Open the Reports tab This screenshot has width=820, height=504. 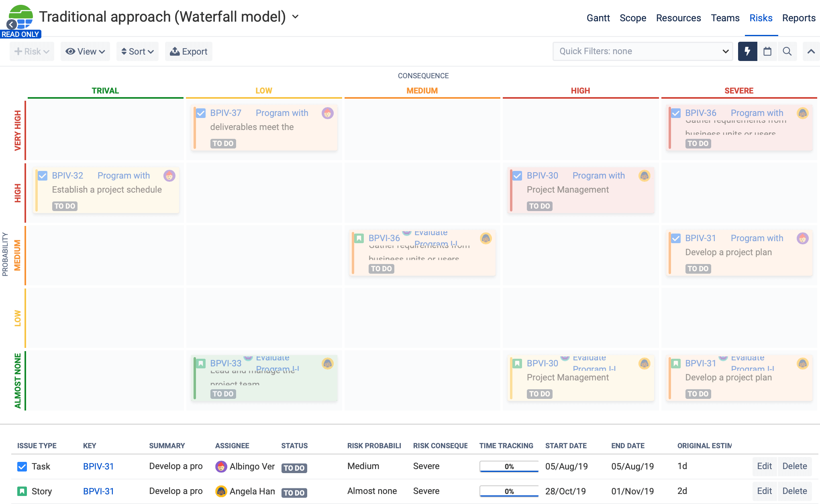pos(798,18)
